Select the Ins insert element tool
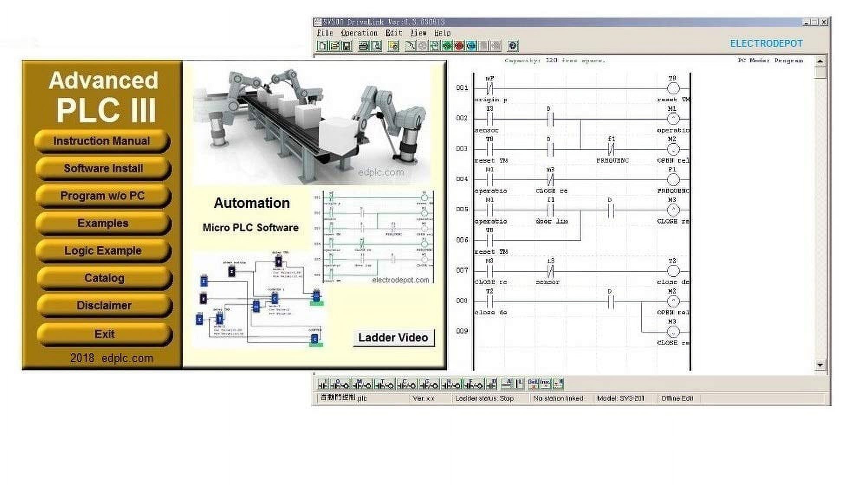The height and width of the screenshot is (485, 868). point(545,384)
